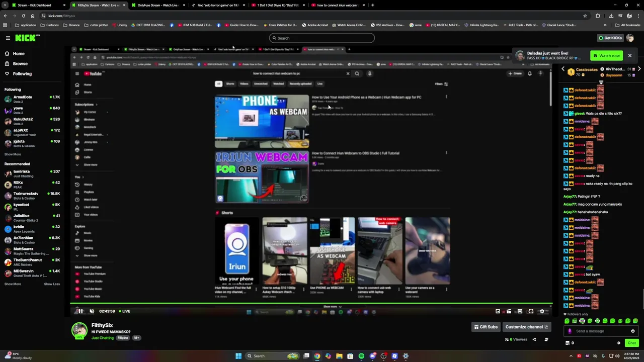Click the stream progress bar
Image resolution: width=644 pixels, height=362 pixels.
pos(311,304)
